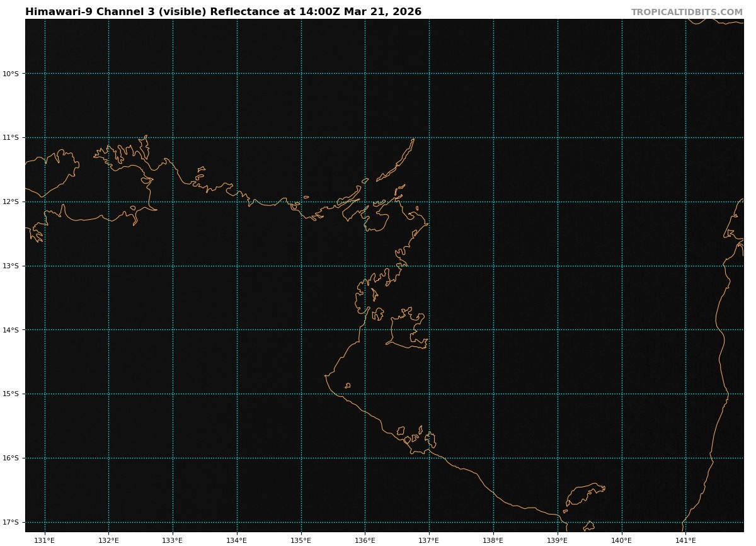
Task: Click the 13°S latitude axis label
Action: click(11, 266)
